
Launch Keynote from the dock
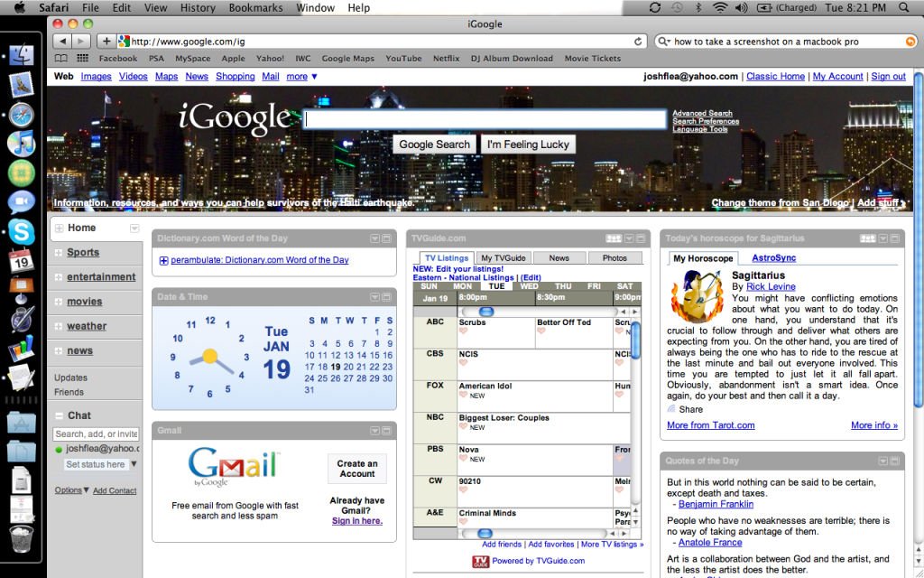tap(22, 290)
